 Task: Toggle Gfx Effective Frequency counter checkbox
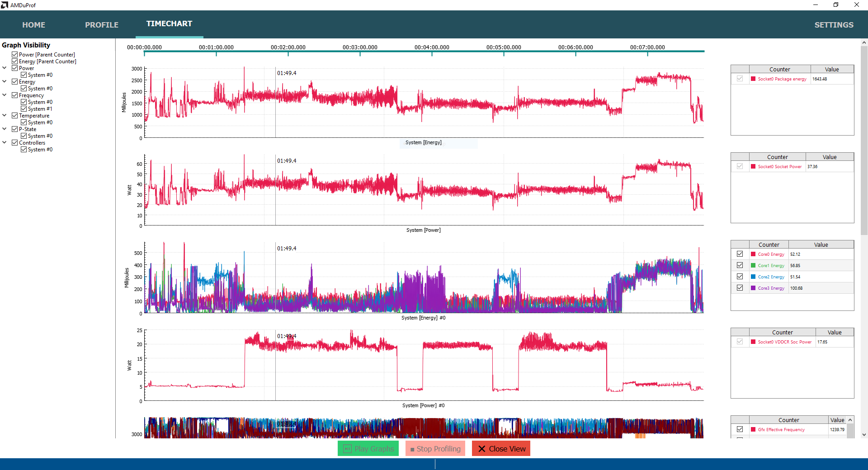point(740,429)
